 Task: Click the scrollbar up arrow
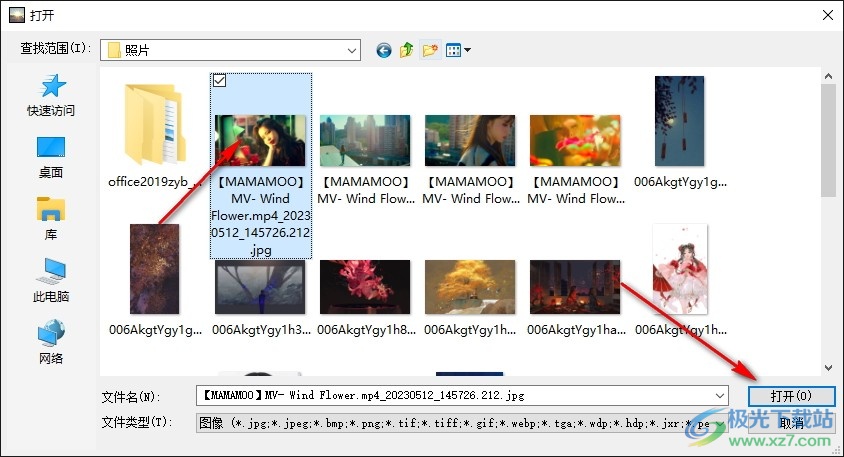[828, 76]
